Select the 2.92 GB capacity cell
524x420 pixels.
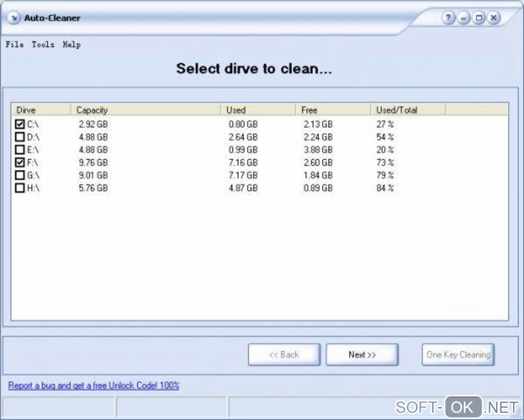93,124
